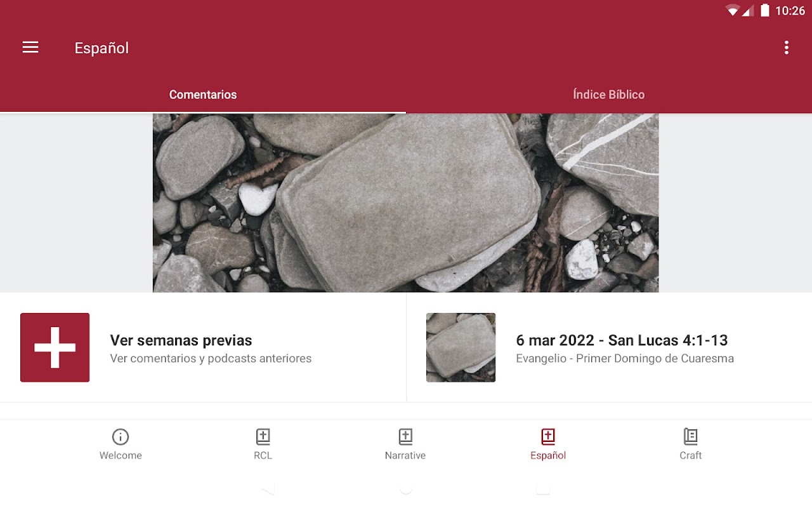Select 'Ver comentarios y podcasts anteriores' subtitle
Image resolution: width=812 pixels, height=508 pixels.
(211, 359)
